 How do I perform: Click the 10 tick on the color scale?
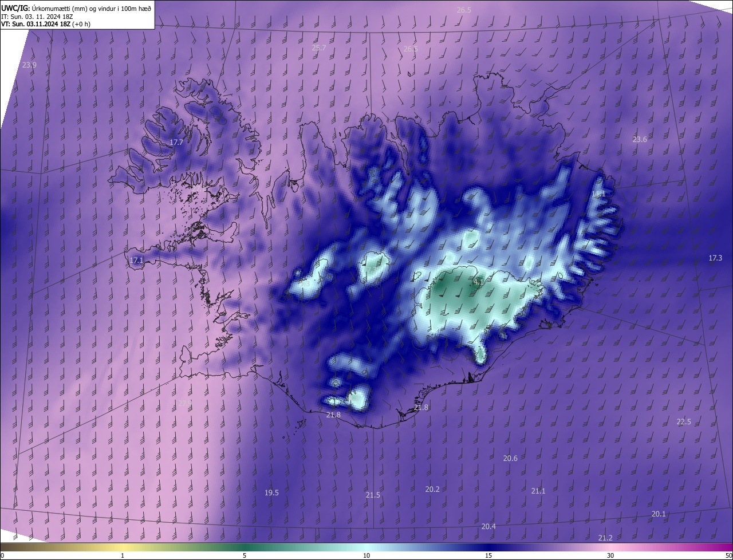[366, 556]
